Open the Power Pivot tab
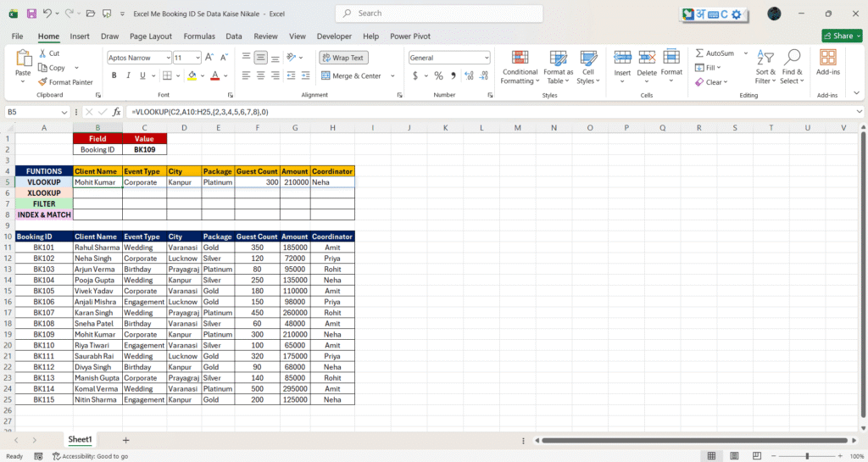This screenshot has width=868, height=462. coord(410,36)
